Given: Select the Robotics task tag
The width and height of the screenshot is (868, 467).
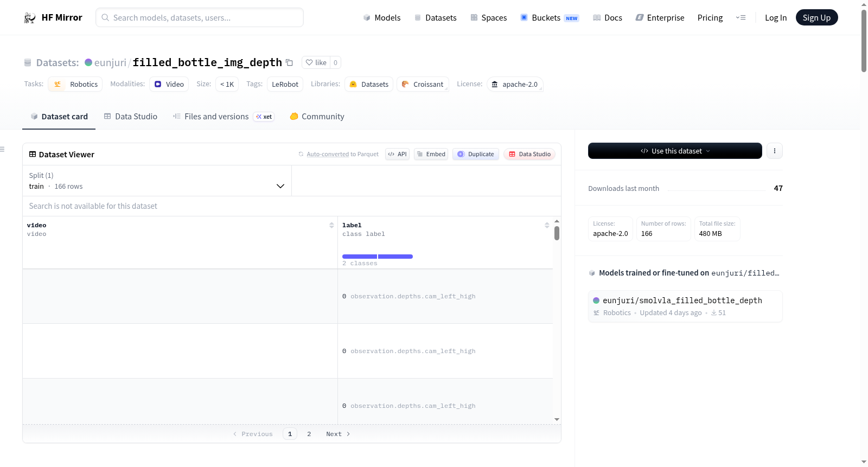Looking at the screenshot, I should click(x=75, y=84).
